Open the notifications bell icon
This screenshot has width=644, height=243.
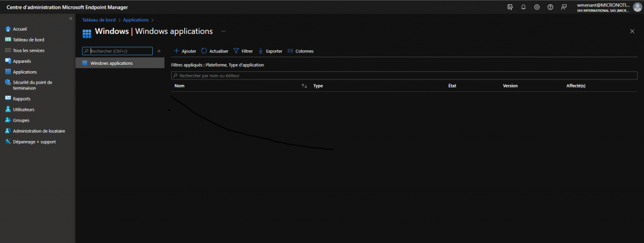523,7
